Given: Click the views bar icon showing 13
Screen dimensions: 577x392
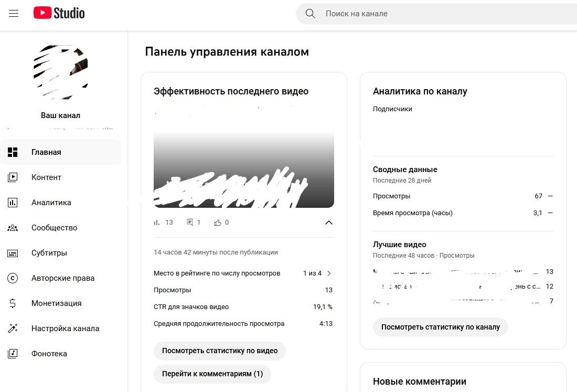Looking at the screenshot, I should (157, 223).
